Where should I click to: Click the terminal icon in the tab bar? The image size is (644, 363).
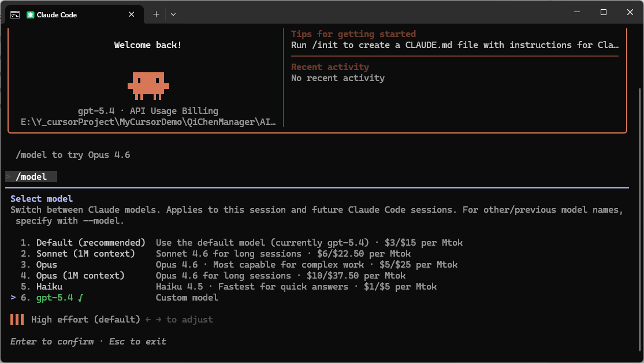coord(15,15)
